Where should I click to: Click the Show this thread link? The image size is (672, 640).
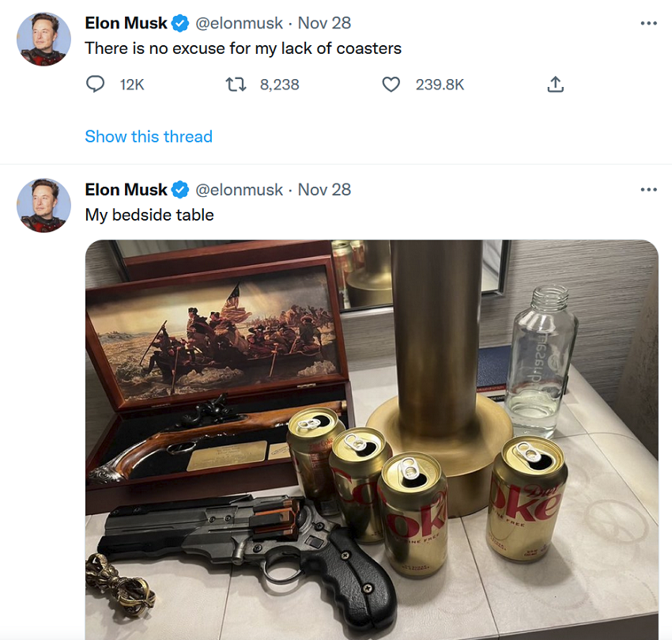coord(149,136)
